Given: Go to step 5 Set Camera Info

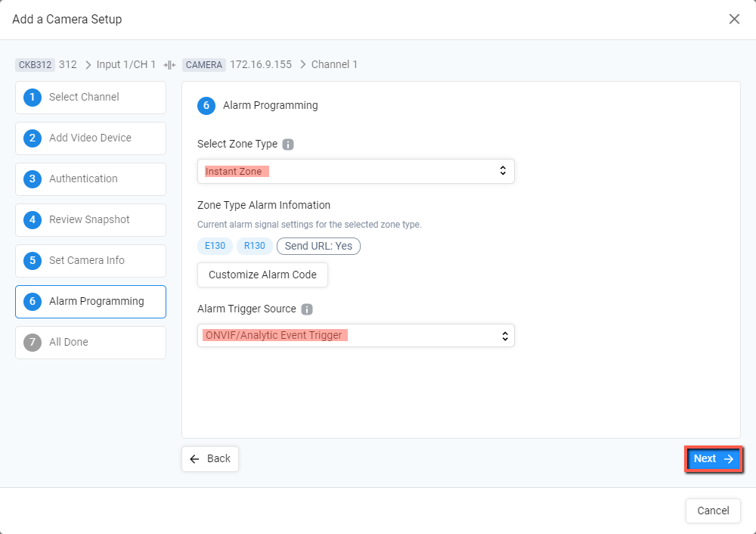Looking at the screenshot, I should [x=91, y=261].
